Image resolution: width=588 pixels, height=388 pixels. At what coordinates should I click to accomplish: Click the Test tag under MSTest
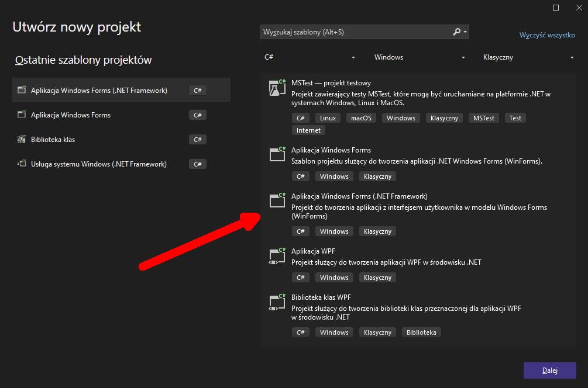515,118
